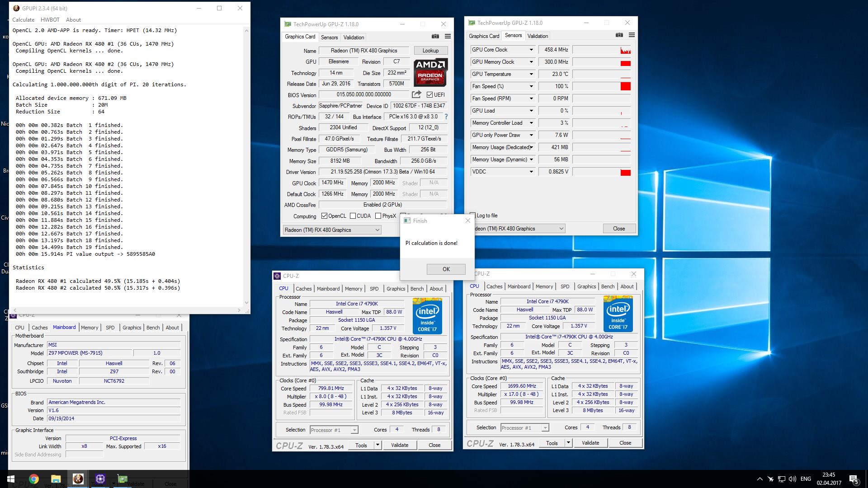Click the GPU Core Clock sensor graph

tap(602, 50)
